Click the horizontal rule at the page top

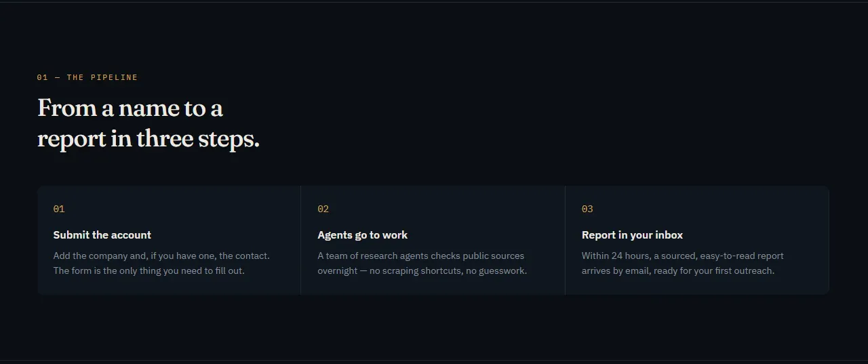tap(434, 2)
